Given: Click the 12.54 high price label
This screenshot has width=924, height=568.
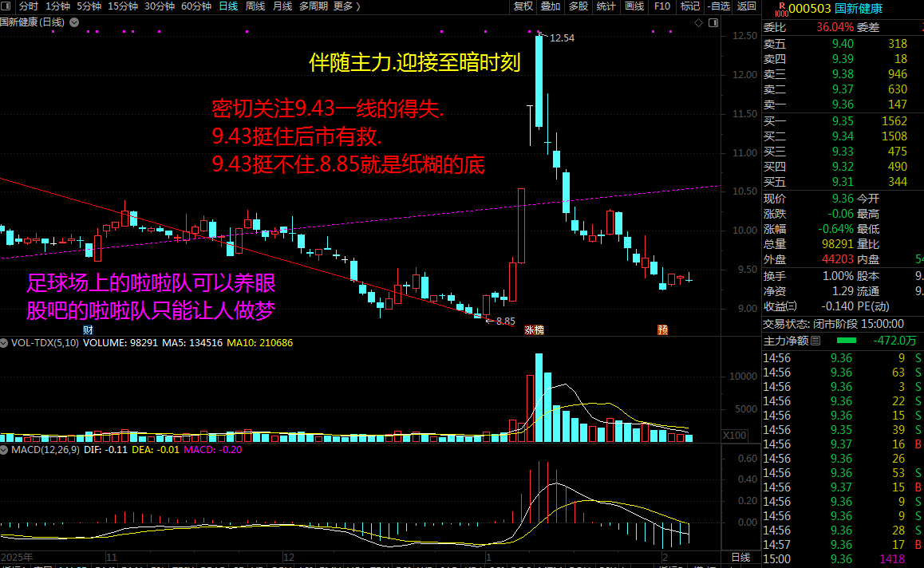Looking at the screenshot, I should coord(562,38).
